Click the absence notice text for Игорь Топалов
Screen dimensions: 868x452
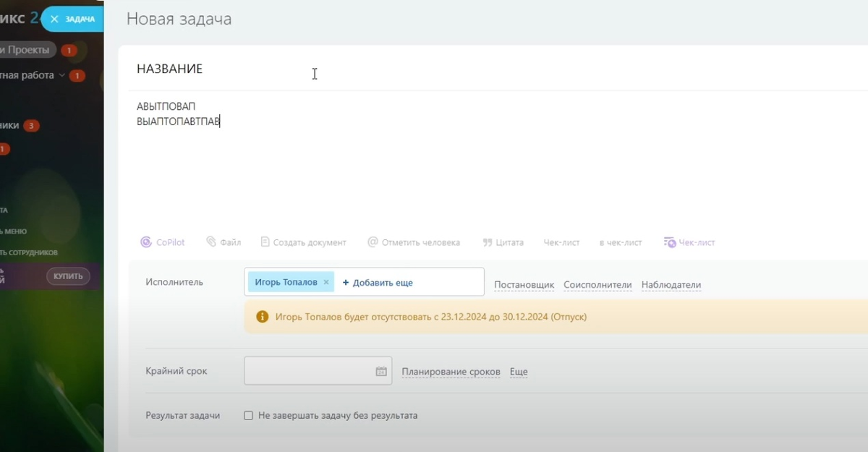coord(430,317)
